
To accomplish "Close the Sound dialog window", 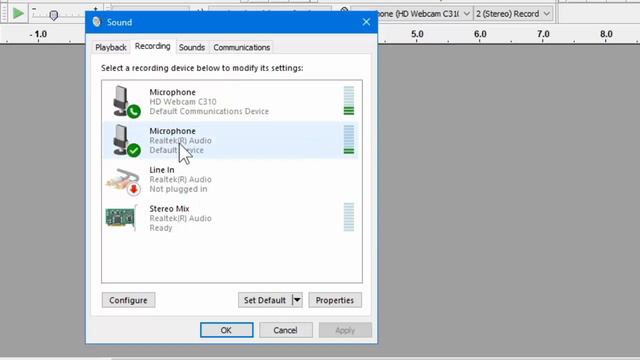I will click(366, 22).
